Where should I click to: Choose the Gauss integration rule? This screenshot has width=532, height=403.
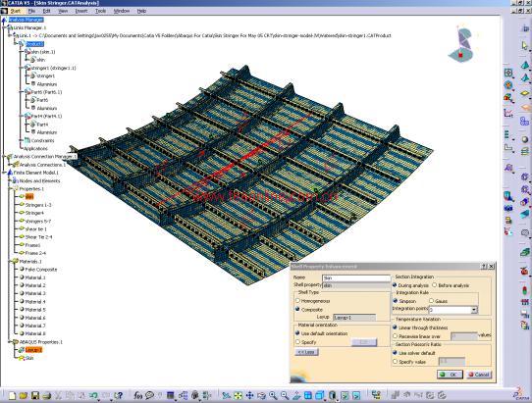point(431,301)
